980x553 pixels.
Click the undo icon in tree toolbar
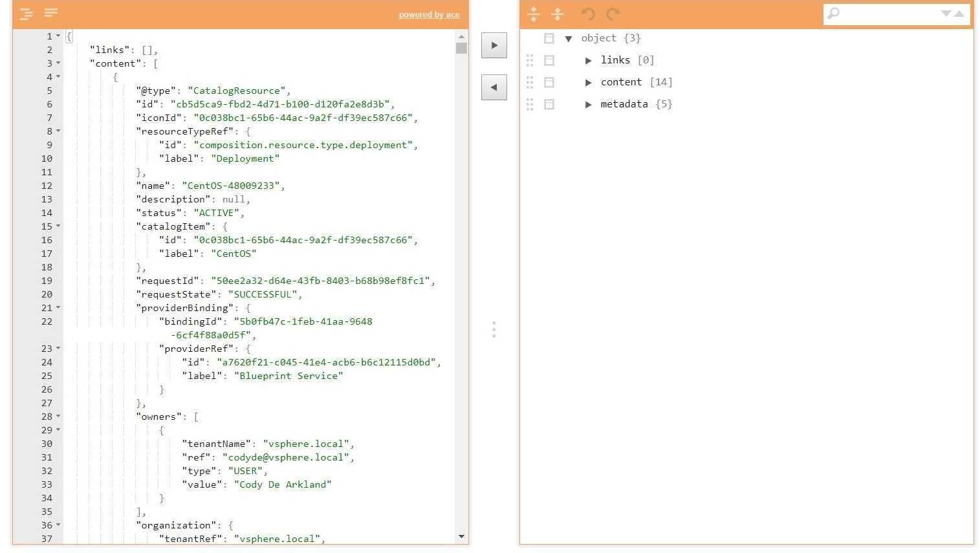point(588,14)
